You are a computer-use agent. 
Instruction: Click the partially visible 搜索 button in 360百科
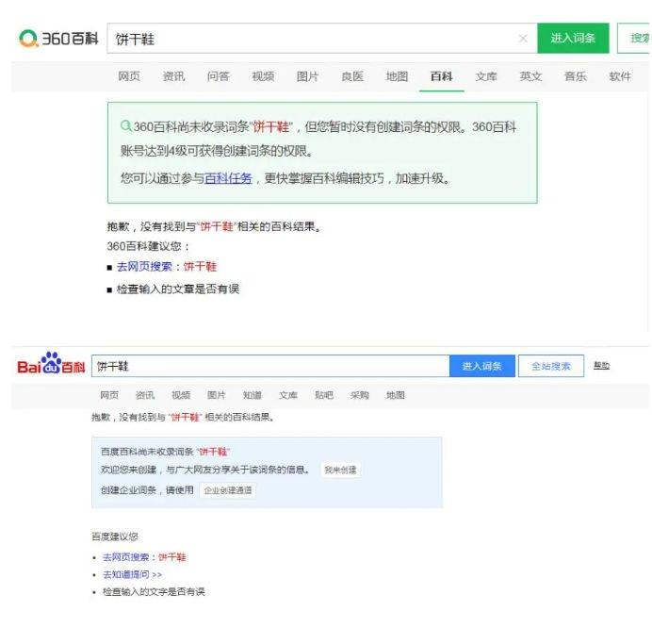point(634,39)
